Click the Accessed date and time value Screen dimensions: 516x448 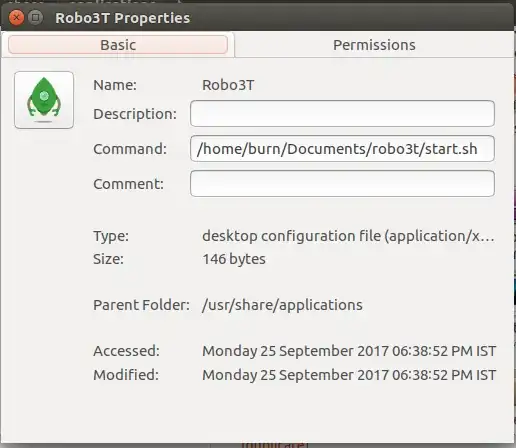coord(349,351)
